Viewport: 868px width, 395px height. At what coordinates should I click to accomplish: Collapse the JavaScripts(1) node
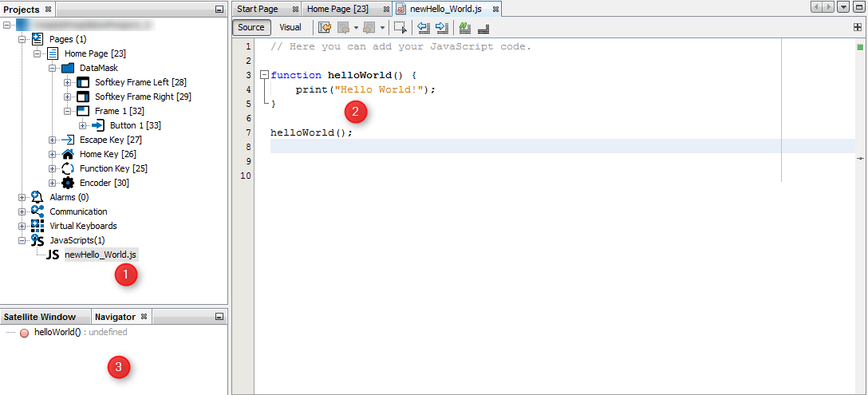click(22, 240)
